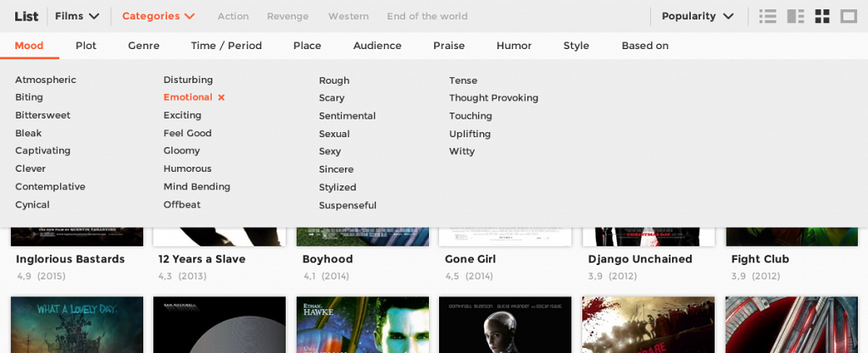This screenshot has height=353, width=868.
Task: Open the Films dropdown
Action: point(77,17)
